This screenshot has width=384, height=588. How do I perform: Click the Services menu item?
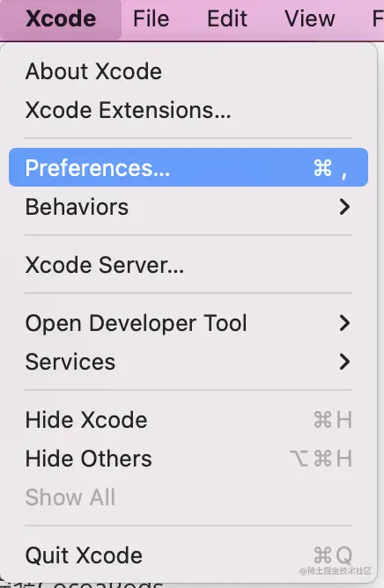pos(188,362)
